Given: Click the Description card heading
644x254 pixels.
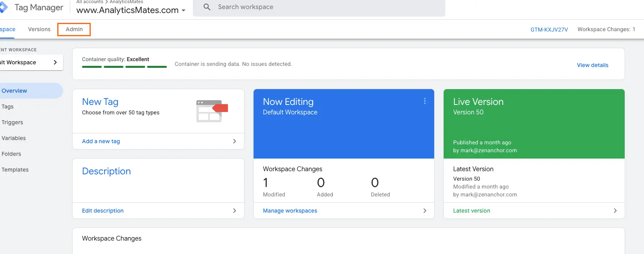Looking at the screenshot, I should pyautogui.click(x=106, y=171).
